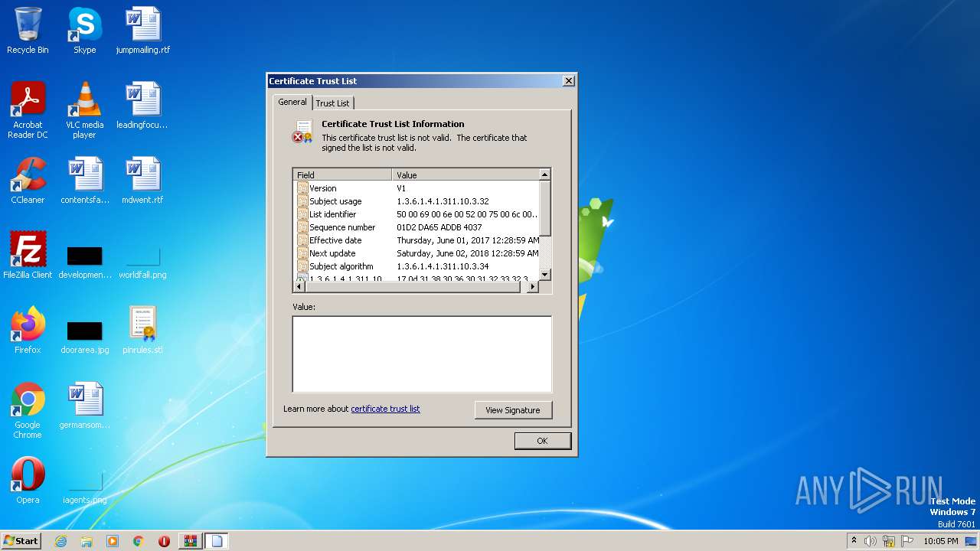980x551 pixels.
Task: Click the network tray icon
Action: tap(889, 541)
